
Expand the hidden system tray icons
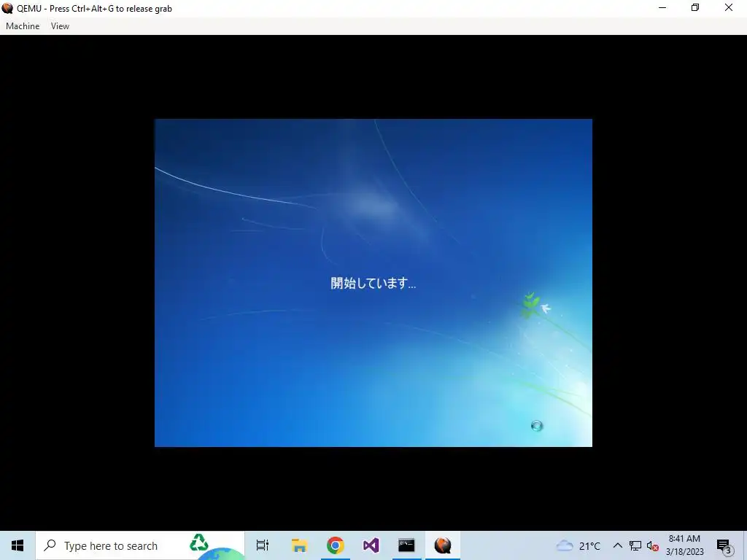pyautogui.click(x=617, y=545)
